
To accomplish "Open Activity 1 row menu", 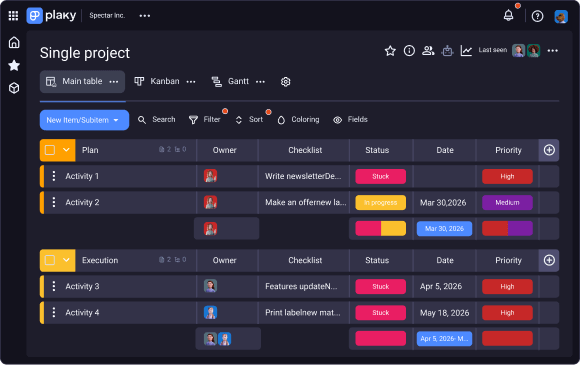I will click(x=54, y=176).
